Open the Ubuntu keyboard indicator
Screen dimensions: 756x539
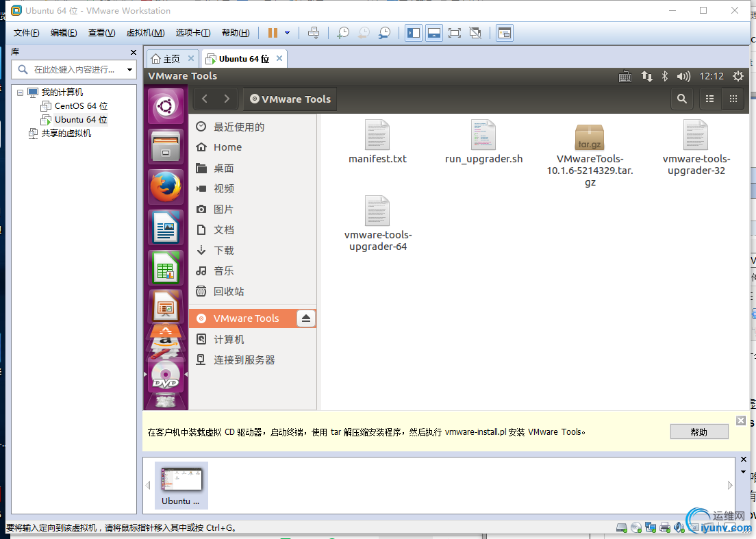point(625,76)
